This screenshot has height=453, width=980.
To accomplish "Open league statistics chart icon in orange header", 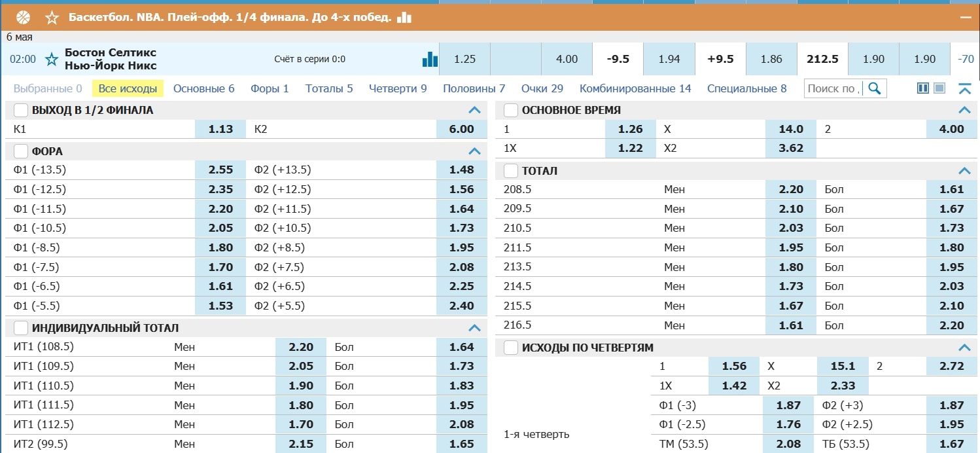I will click(404, 17).
